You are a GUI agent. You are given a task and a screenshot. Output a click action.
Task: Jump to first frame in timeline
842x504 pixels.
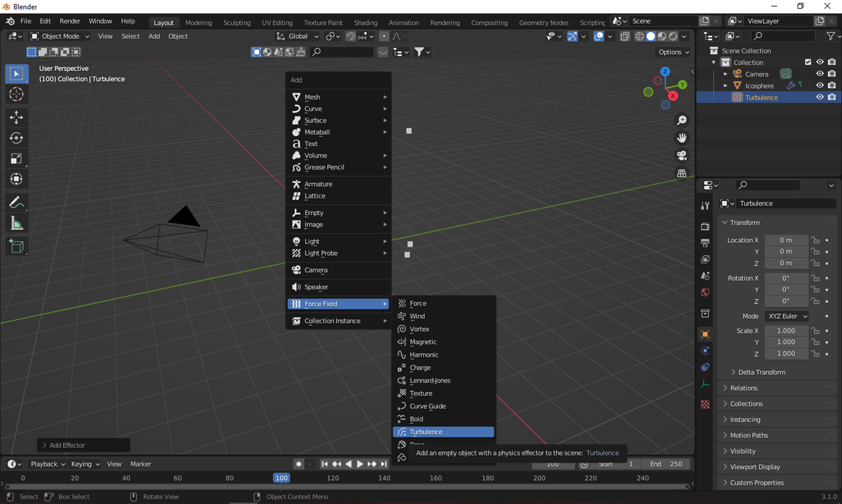tap(324, 464)
